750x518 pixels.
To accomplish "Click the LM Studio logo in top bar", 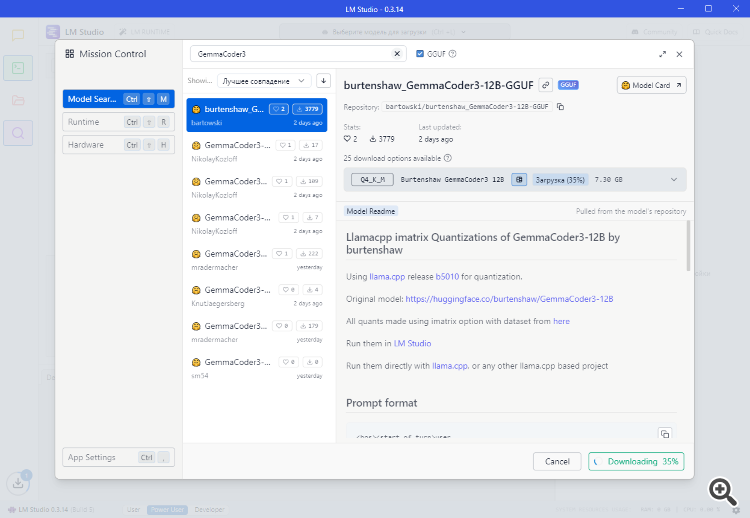I will point(53,32).
